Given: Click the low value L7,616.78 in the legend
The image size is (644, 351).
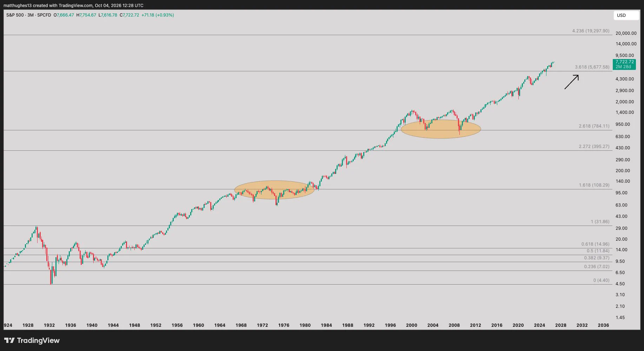Looking at the screenshot, I should pyautogui.click(x=108, y=15).
